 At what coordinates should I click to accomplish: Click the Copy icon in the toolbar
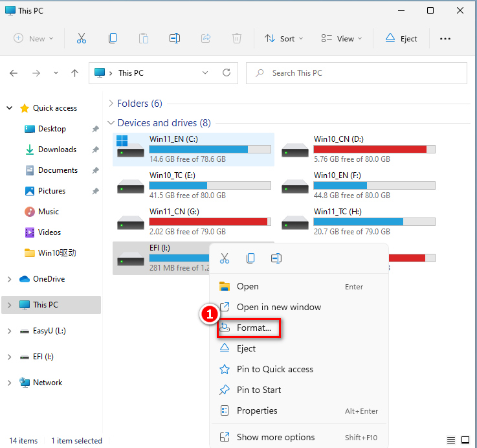click(x=113, y=38)
